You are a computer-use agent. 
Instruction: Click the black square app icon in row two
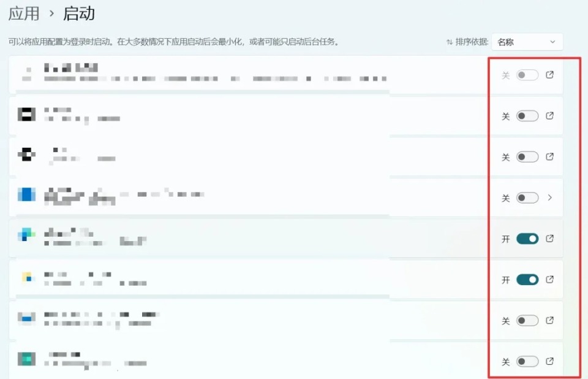26,114
